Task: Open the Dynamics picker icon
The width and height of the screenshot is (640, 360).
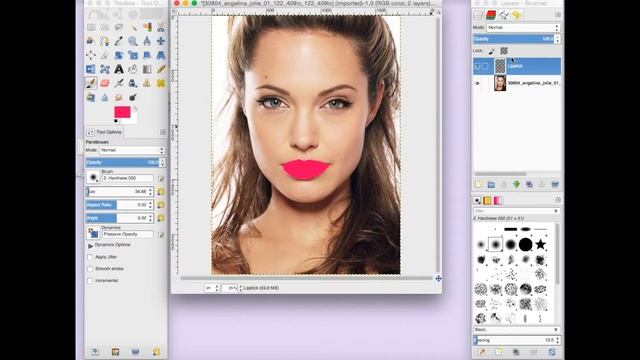Action: [x=93, y=233]
